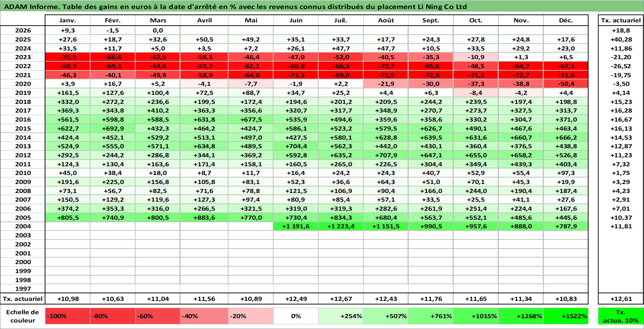Click the Juin column header
The width and height of the screenshot is (644, 329).
[x=296, y=20]
